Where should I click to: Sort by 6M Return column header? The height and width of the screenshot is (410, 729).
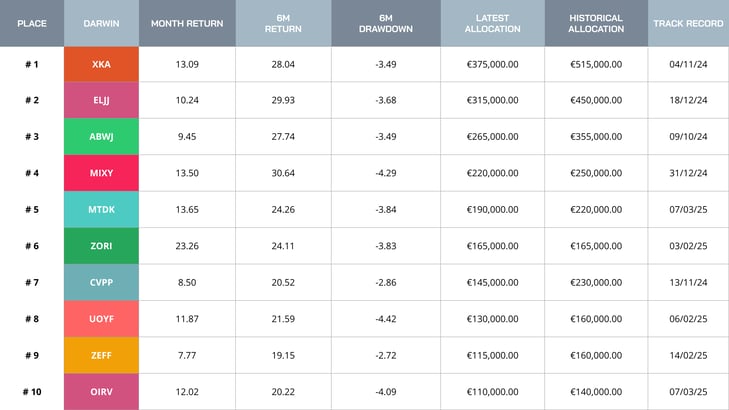coord(283,23)
